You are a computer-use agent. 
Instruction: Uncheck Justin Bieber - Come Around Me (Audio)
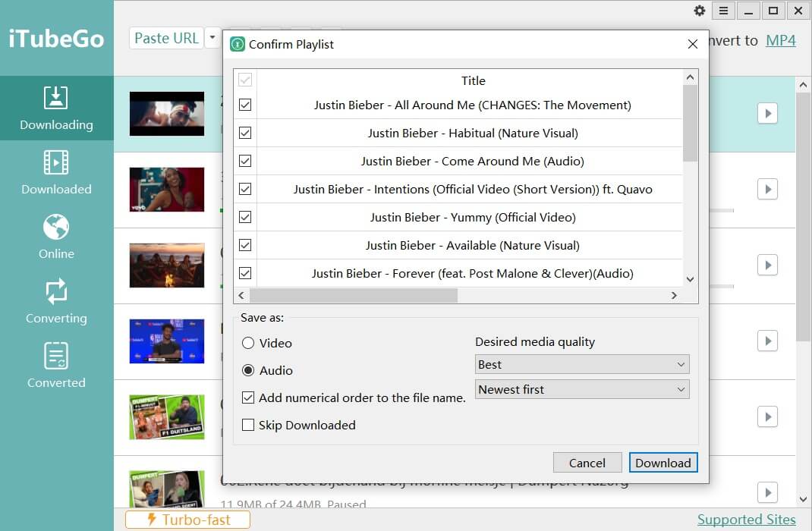coord(245,161)
